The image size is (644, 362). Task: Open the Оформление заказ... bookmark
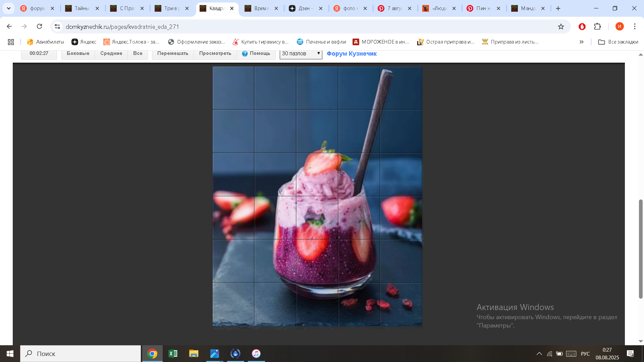click(196, 42)
